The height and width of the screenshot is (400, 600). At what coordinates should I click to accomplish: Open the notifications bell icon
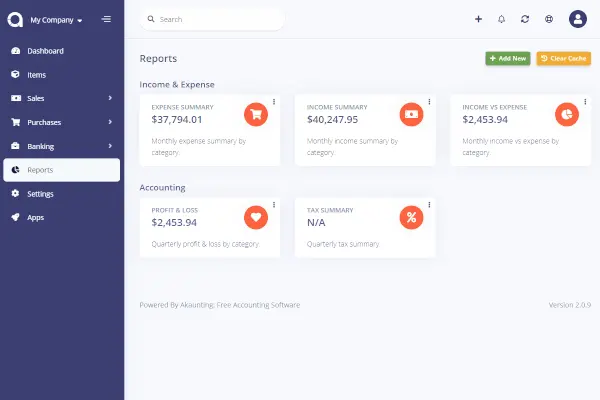(x=501, y=19)
